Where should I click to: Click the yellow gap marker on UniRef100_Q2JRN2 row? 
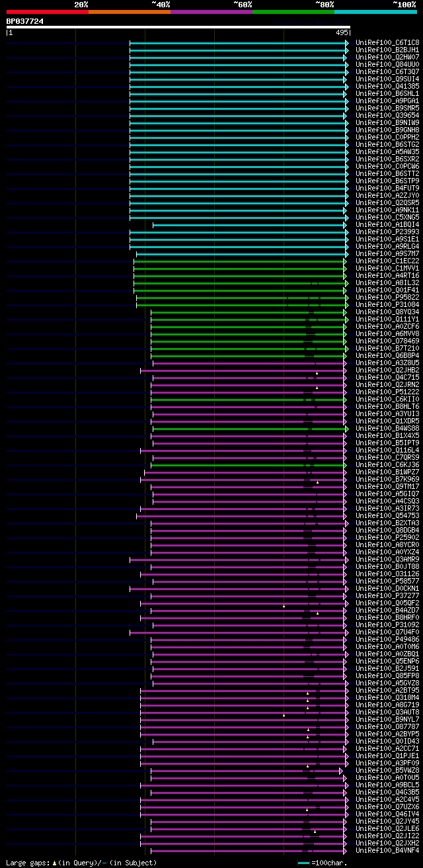tap(317, 388)
